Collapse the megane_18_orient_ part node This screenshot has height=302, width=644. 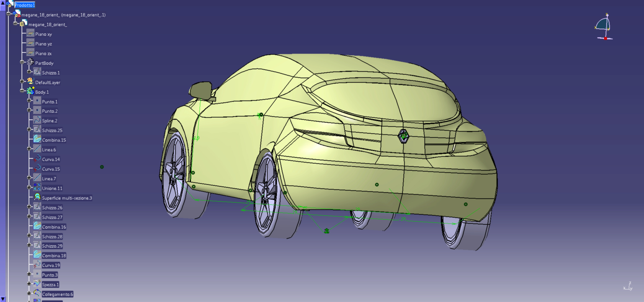[x=15, y=23]
